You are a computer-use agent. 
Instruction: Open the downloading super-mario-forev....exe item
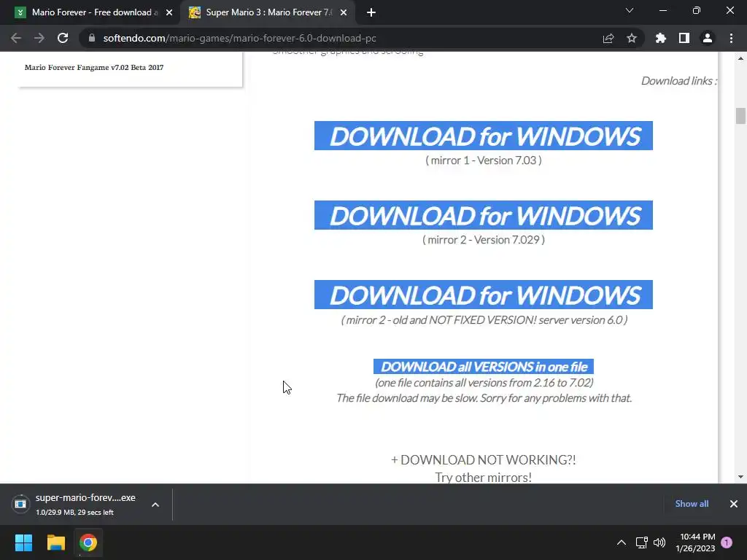pos(76,505)
